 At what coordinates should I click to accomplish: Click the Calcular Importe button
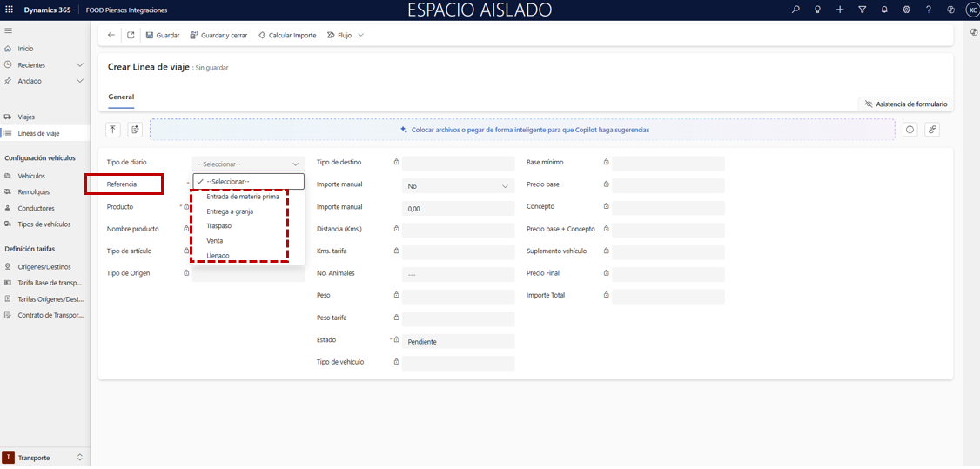coord(287,36)
